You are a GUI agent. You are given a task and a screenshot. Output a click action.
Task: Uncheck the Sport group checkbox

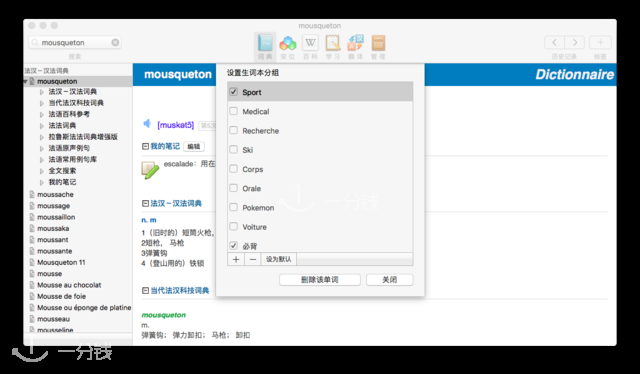(x=233, y=91)
